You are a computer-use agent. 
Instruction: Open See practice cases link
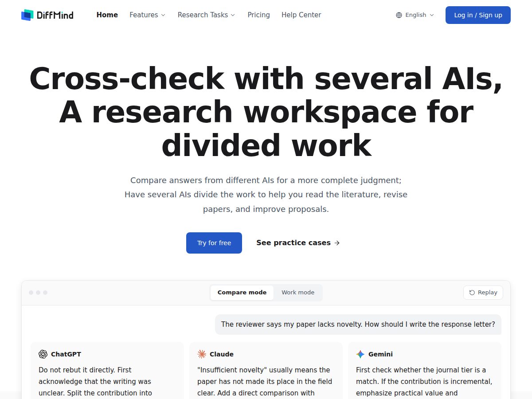(x=298, y=243)
